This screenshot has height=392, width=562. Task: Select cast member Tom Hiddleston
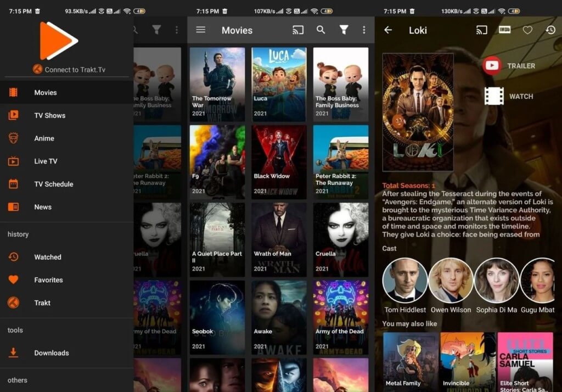405,285
